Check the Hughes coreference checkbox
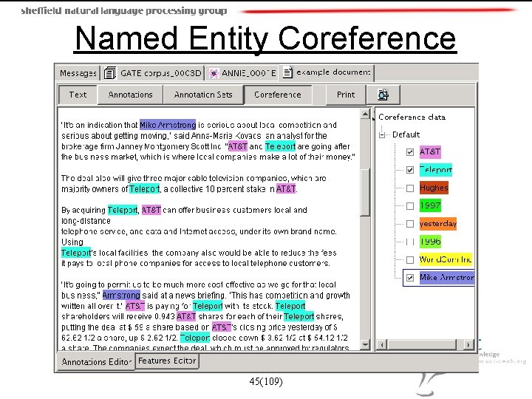The width and height of the screenshot is (532, 399). tap(410, 188)
